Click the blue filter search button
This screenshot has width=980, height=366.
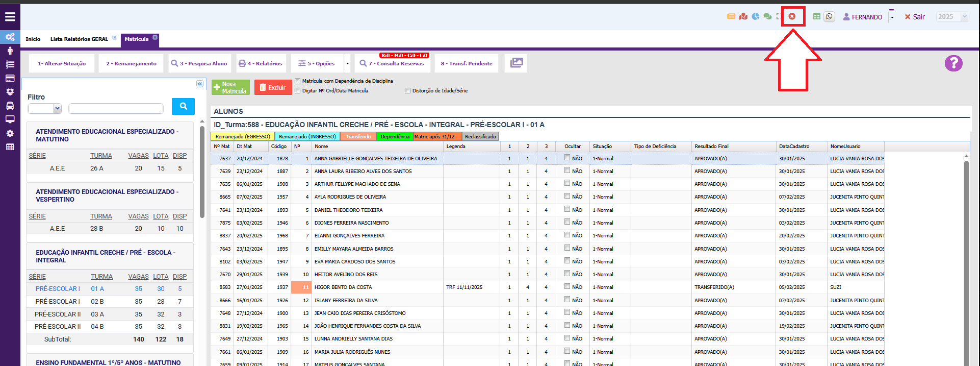pos(183,106)
